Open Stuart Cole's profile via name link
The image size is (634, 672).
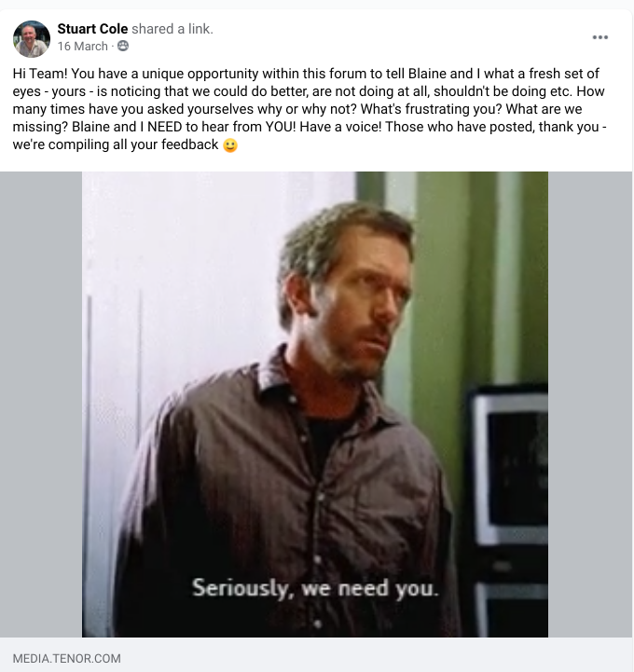click(92, 29)
